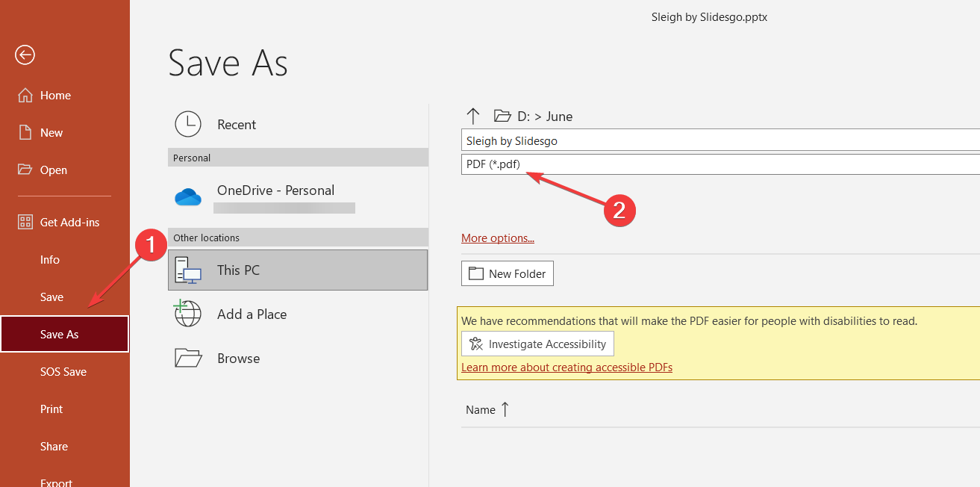Go up one folder level arrow
The height and width of the screenshot is (487, 980).
pos(472,116)
